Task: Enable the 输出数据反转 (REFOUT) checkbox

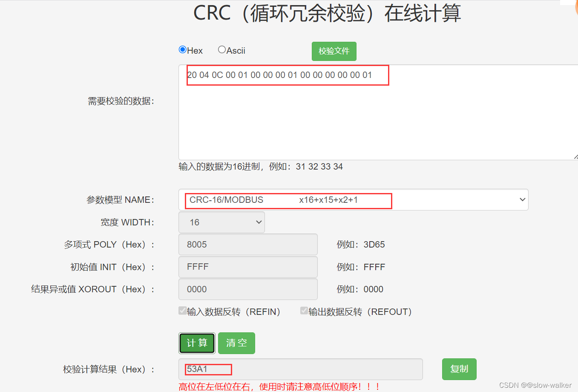Action: tap(304, 311)
